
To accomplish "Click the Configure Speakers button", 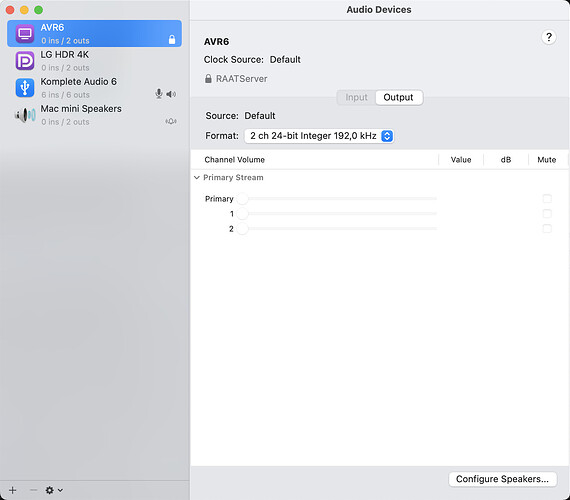I will [502, 479].
